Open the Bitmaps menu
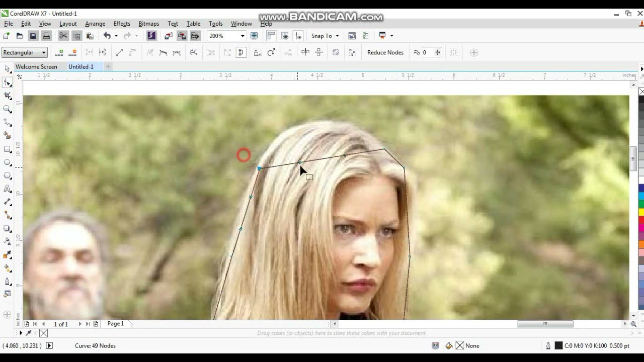This screenshot has width=644, height=362. click(x=148, y=24)
